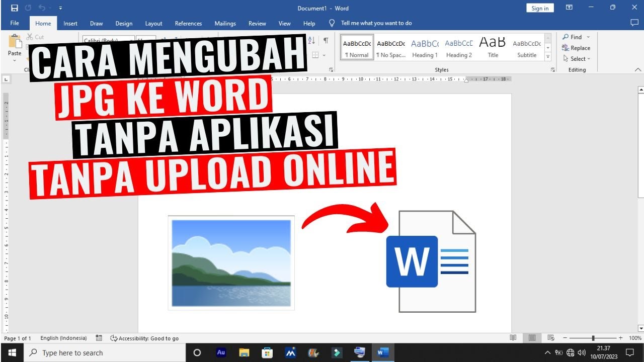Open the Select dropdown in Editing
644x362 pixels.
click(577, 59)
